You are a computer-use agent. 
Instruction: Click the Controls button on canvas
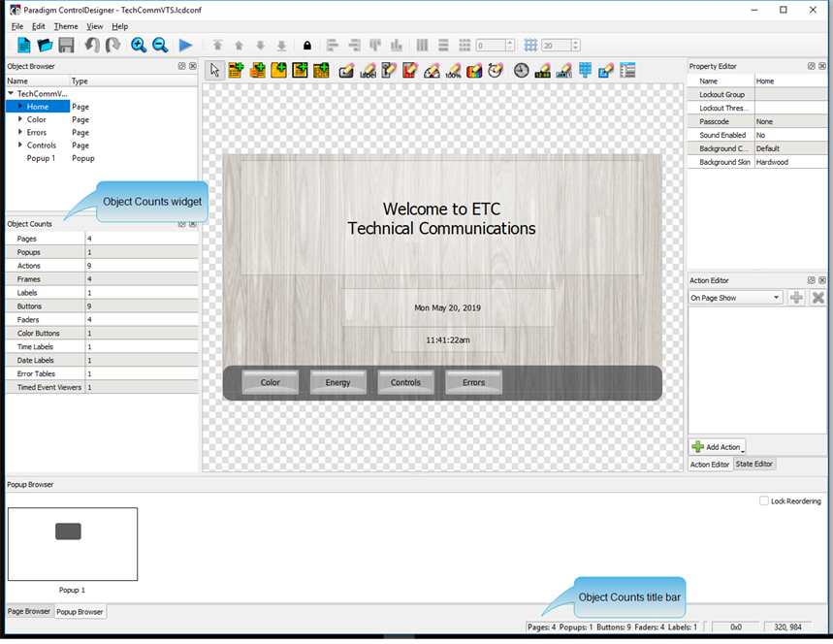405,382
